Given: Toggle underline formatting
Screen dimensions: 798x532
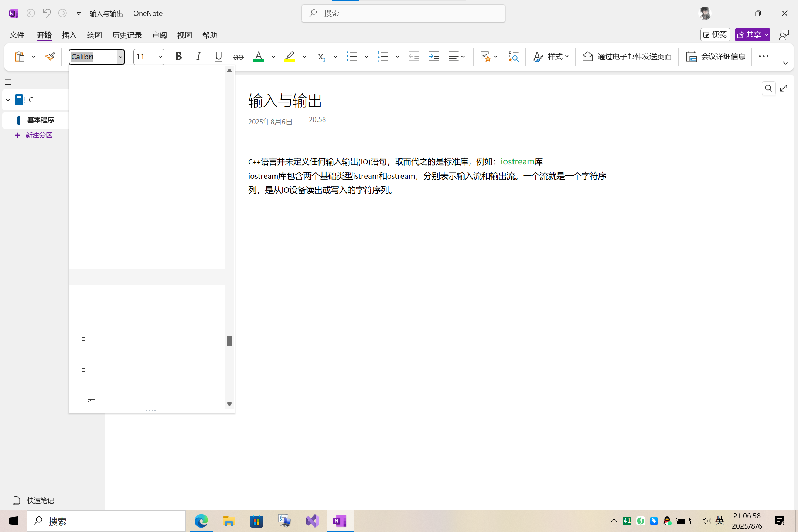Looking at the screenshot, I should click(218, 57).
